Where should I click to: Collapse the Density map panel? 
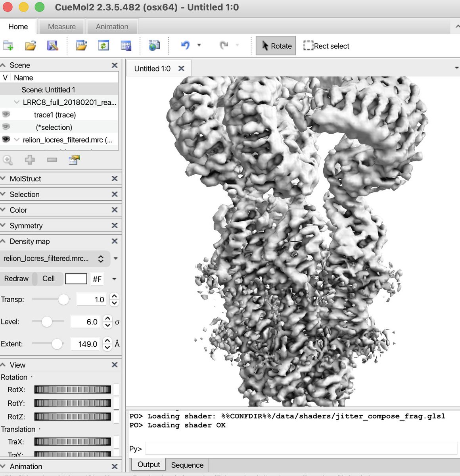3,241
